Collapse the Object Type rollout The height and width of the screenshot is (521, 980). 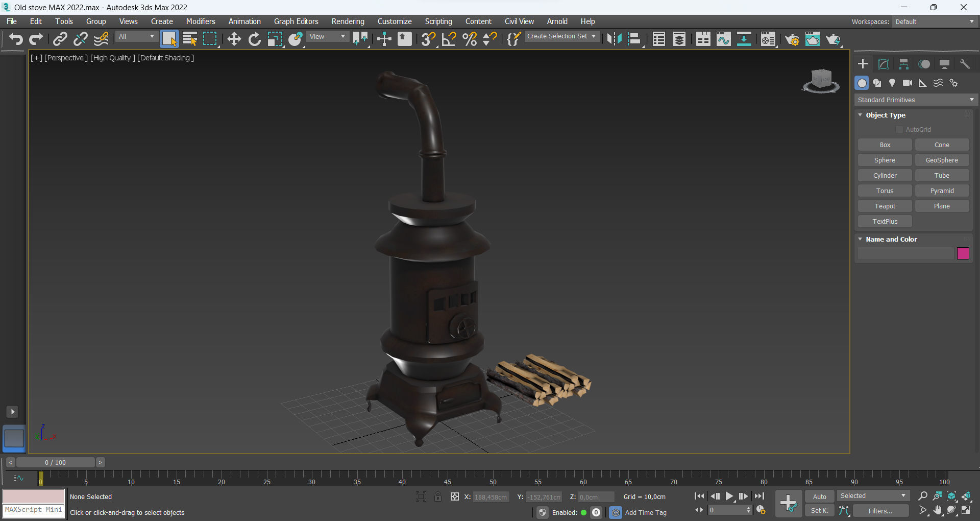tap(886, 115)
